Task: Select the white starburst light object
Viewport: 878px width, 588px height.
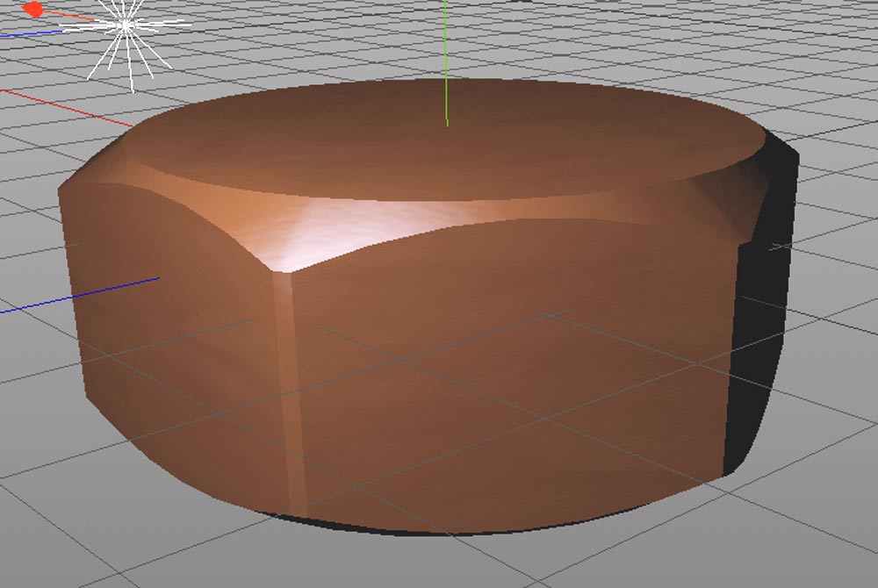Action: point(126,25)
